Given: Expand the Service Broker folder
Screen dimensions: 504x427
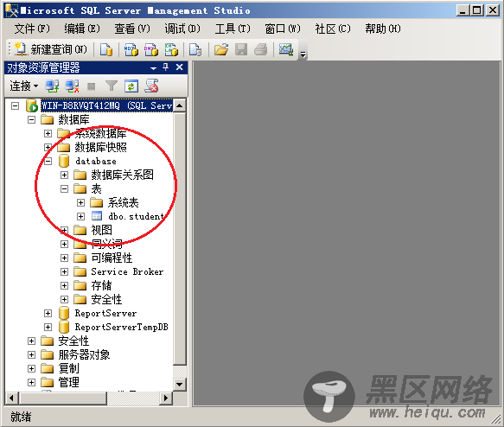Looking at the screenshot, I should [x=64, y=271].
